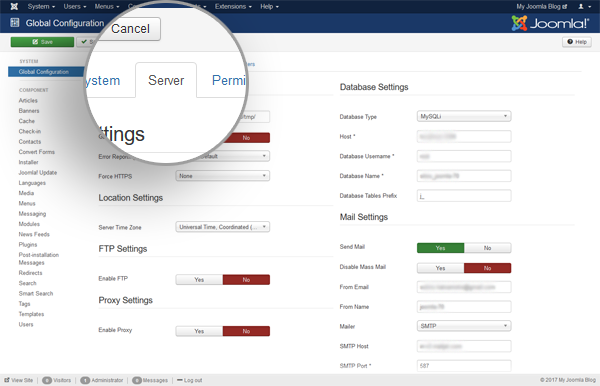Set Enable Proxy to Yes
Screen dimensions: 600x386
[x=199, y=331]
